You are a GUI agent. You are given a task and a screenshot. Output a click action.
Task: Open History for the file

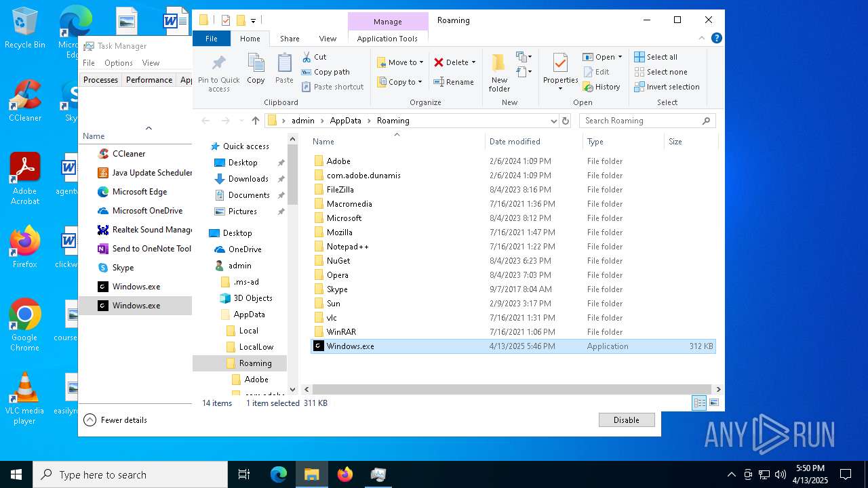601,87
